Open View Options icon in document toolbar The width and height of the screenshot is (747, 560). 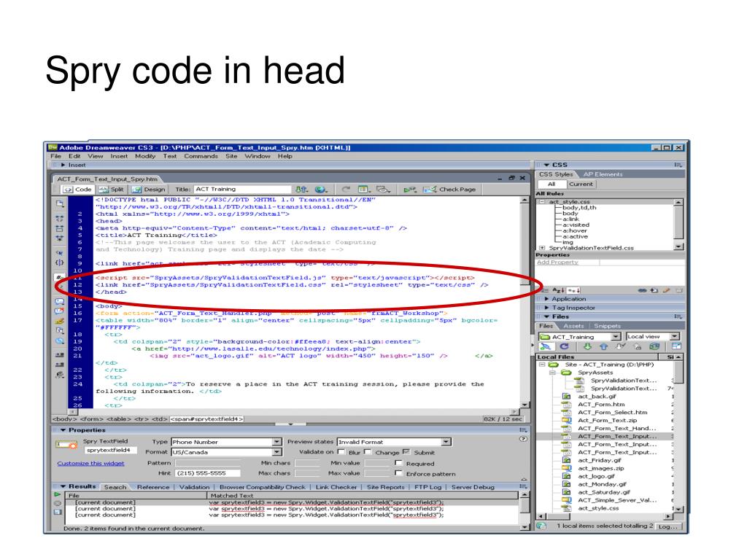(365, 189)
